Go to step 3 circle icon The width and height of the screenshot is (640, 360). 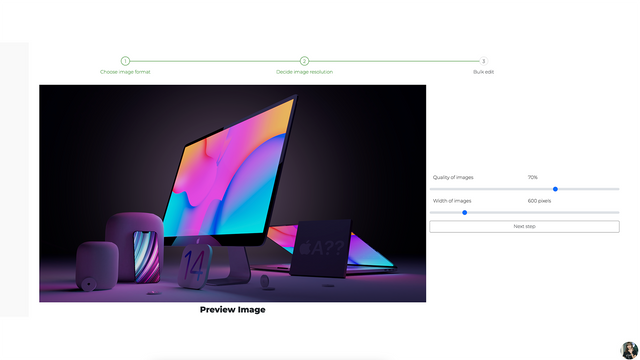483,61
